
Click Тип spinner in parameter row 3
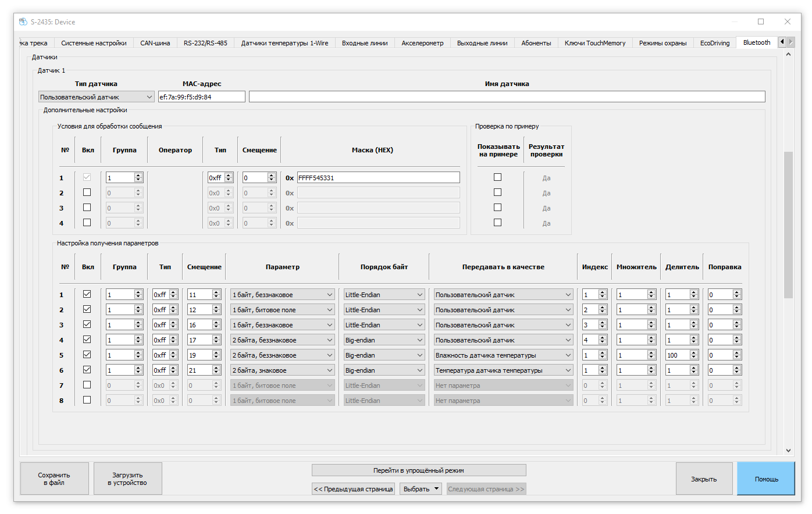tap(165, 325)
